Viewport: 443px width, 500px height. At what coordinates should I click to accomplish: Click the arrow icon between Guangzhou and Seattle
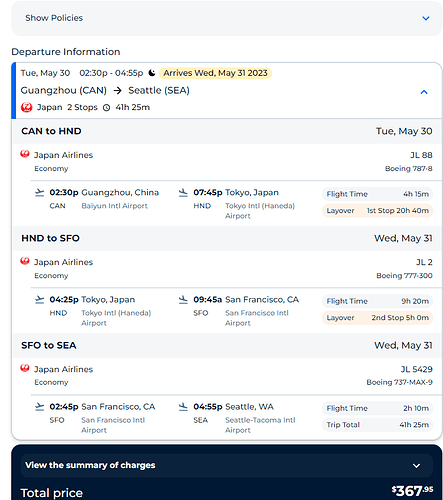(x=117, y=91)
